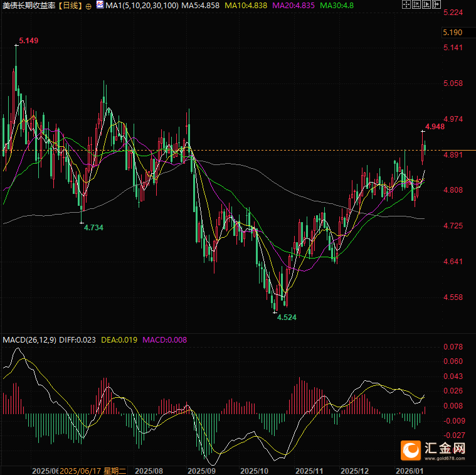Toggle the MA20:4.835 line label
The height and width of the screenshot is (475, 476).
point(294,6)
